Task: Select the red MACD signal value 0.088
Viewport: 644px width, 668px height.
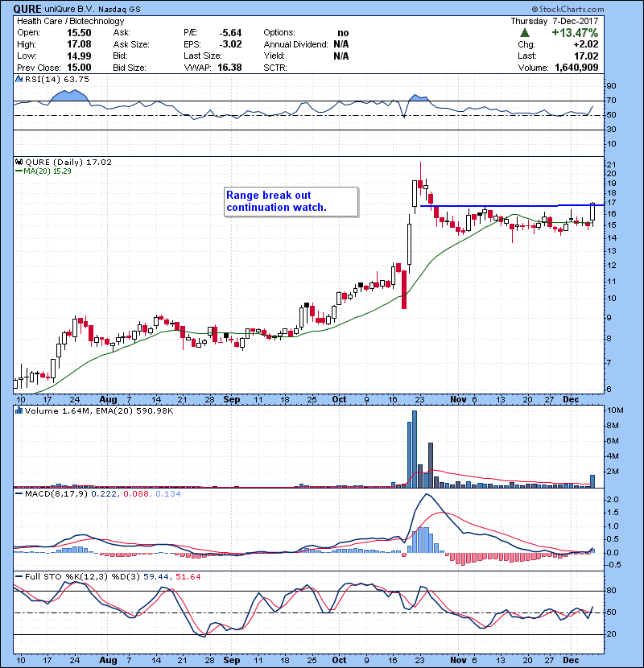Action: tap(136, 494)
